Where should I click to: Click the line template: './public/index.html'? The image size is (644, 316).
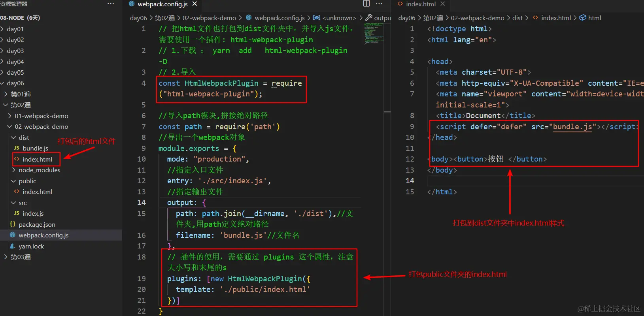(x=243, y=290)
